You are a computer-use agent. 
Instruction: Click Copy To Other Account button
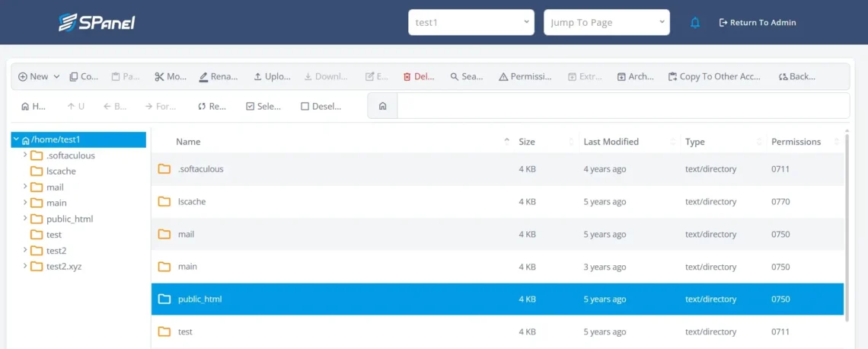[714, 76]
